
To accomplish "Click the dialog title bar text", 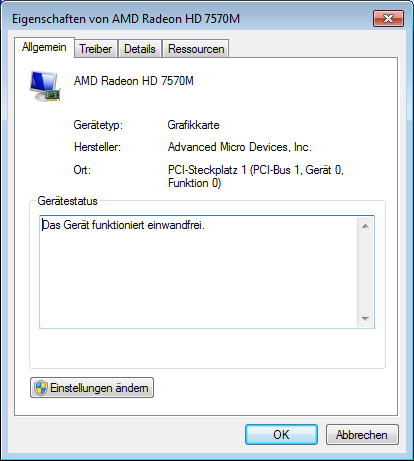I will click(x=126, y=19).
